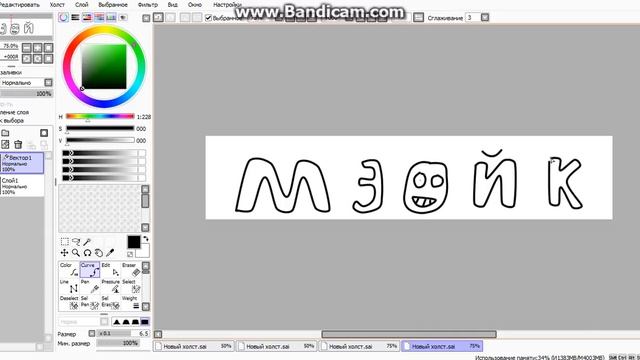The width and height of the screenshot is (640, 360).
Task: Select the Pressure tool
Action: [111, 287]
